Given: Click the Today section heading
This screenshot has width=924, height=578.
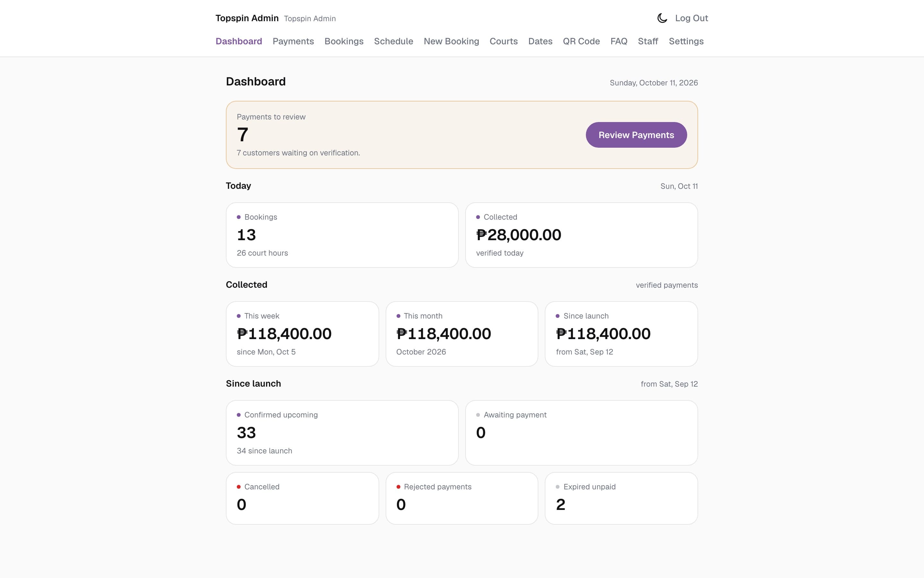Looking at the screenshot, I should [x=238, y=186].
